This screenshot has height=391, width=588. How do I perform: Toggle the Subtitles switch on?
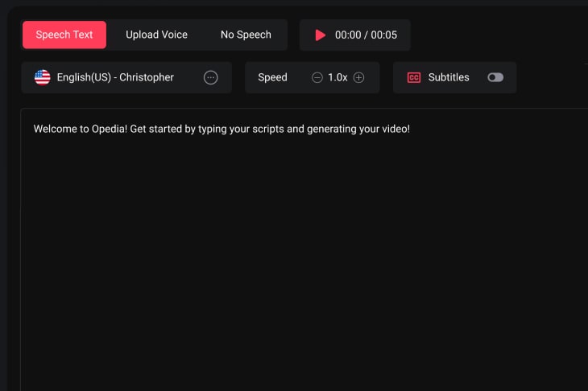495,78
